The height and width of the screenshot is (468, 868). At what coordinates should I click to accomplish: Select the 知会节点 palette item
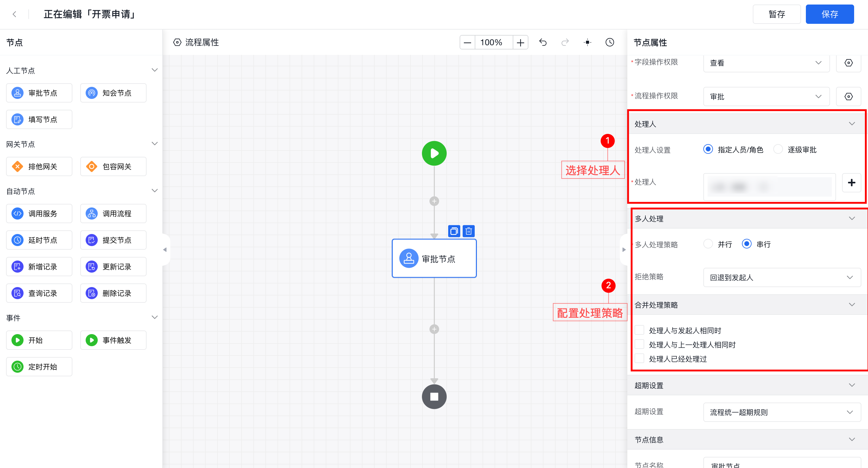(x=113, y=93)
